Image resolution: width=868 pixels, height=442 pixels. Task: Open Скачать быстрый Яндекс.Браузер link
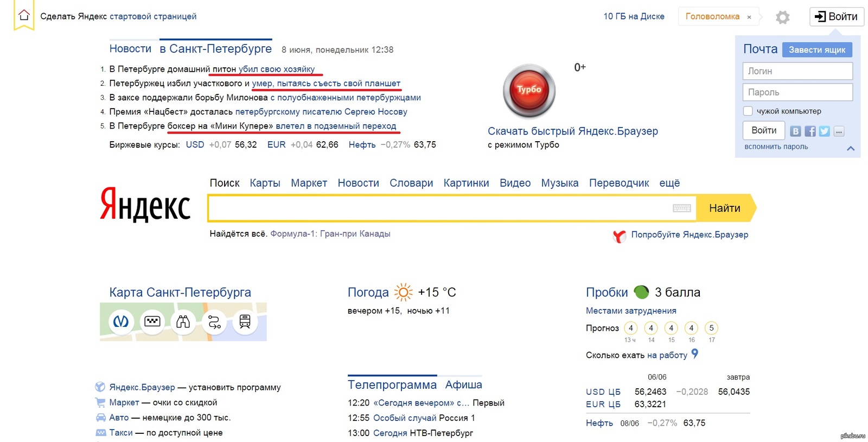point(572,131)
